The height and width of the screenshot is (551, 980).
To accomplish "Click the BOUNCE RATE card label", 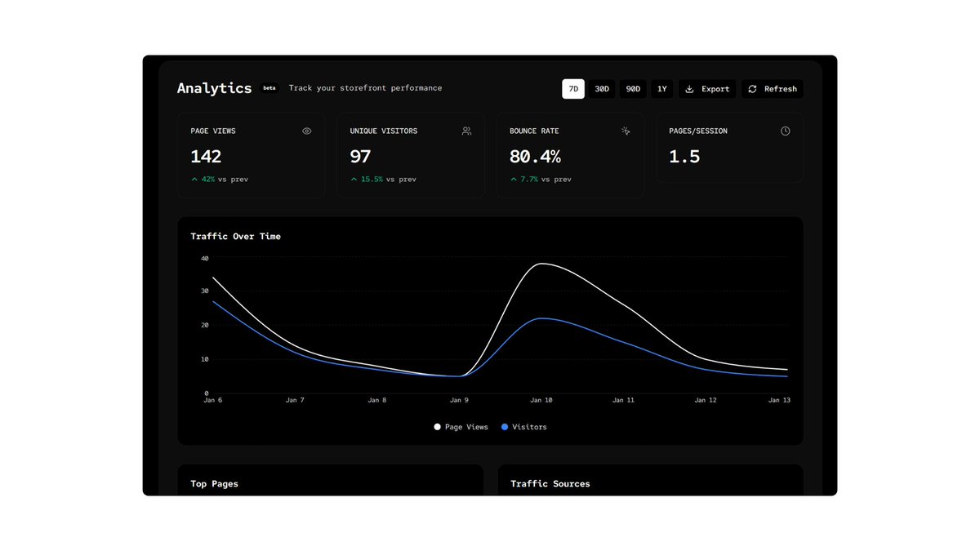I will (x=534, y=131).
